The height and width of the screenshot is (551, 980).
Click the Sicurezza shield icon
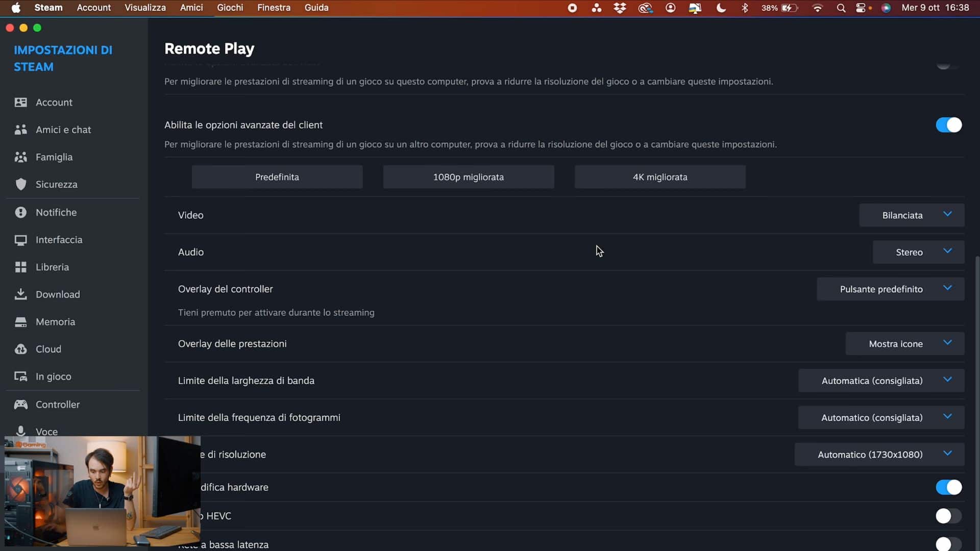coord(20,184)
